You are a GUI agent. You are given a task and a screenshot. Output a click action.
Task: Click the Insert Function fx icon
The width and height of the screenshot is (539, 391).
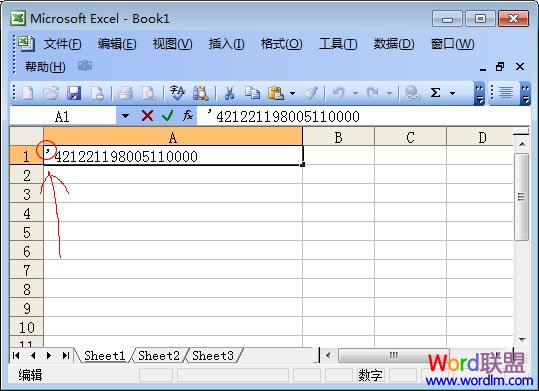click(188, 116)
